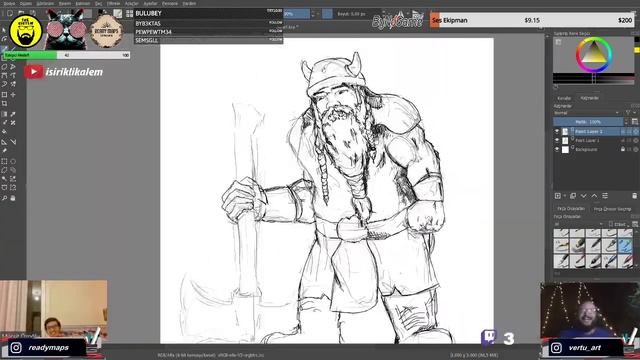The image size is (640, 360).
Task: Open the Pencere menu
Action: point(170,3)
